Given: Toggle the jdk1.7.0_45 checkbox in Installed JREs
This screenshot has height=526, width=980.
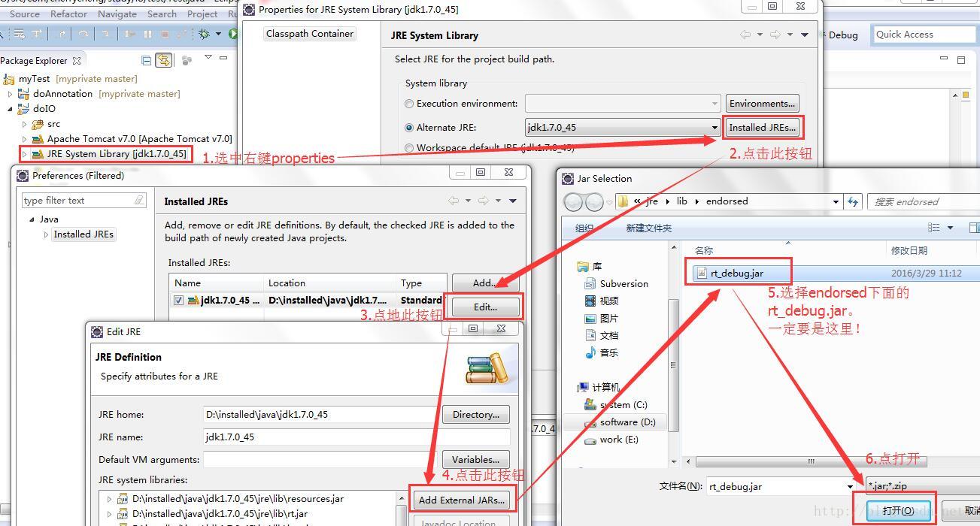Looking at the screenshot, I should pos(178,300).
